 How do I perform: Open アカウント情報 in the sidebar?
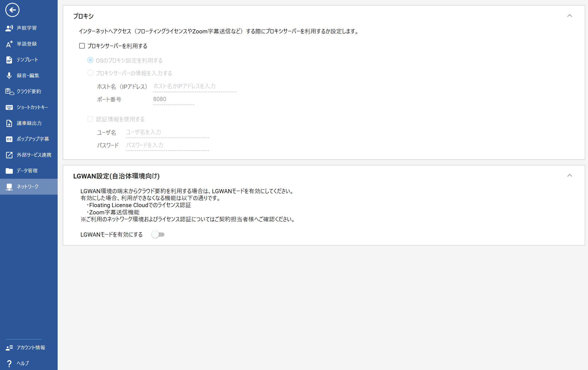pyautogui.click(x=31, y=347)
